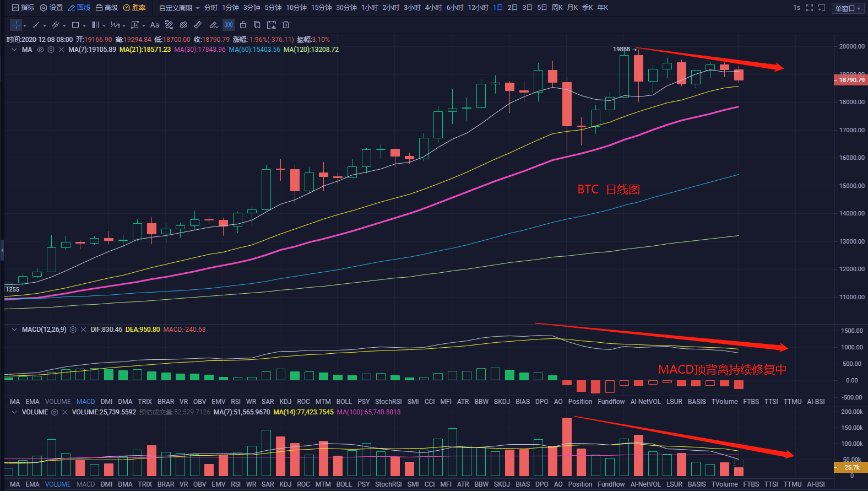Image resolution: width=868 pixels, height=491 pixels.
Task: Expand parallel channel tool options arrow
Action: (64, 25)
